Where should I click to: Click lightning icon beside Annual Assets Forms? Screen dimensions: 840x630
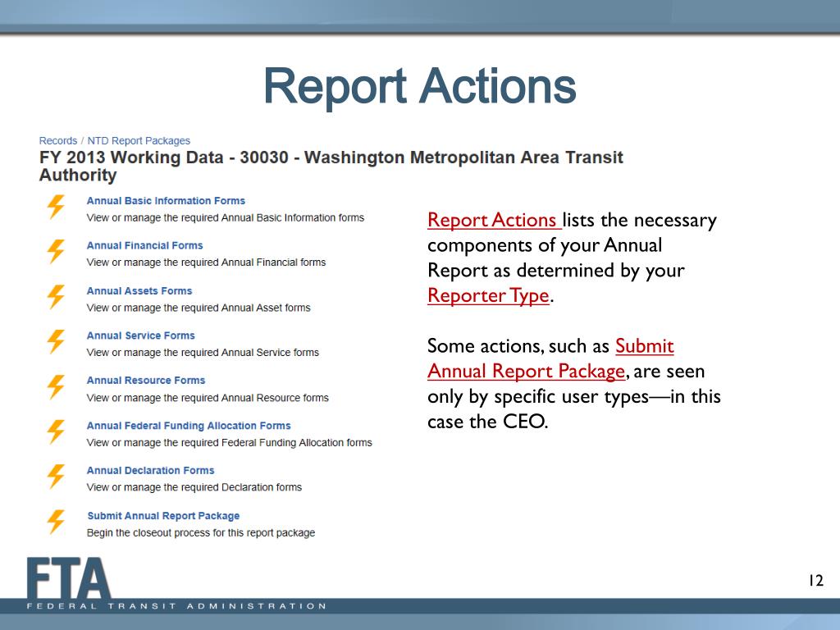56,297
